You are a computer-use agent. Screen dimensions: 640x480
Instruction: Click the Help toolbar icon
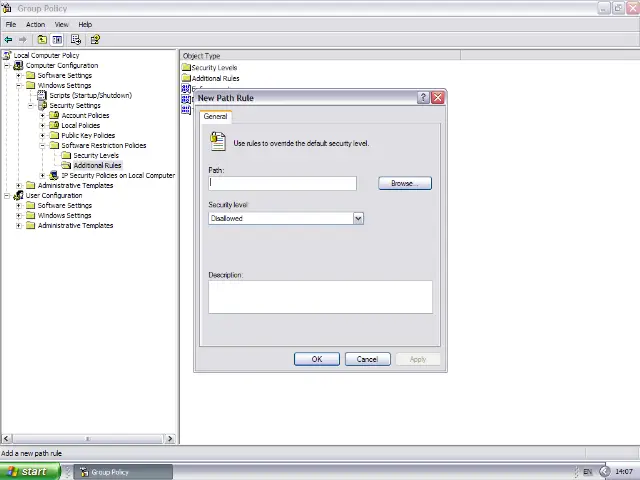tap(95, 40)
